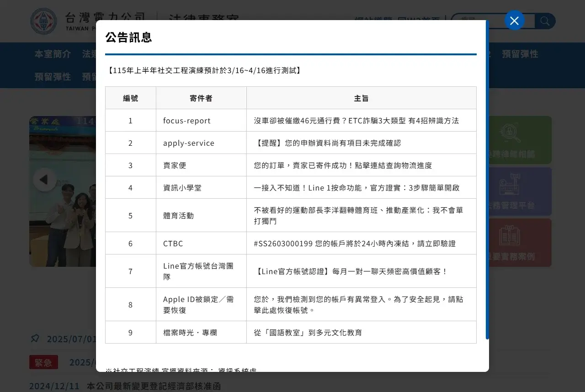Select subject about 帳戶有異常登入
The image size is (585, 392).
coord(362,305)
